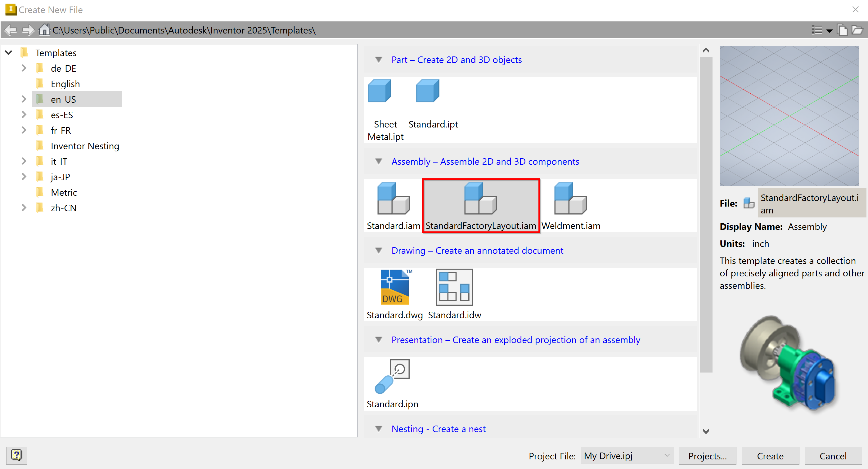Click the Back arrow navigation icon
This screenshot has height=469, width=868.
11,30
